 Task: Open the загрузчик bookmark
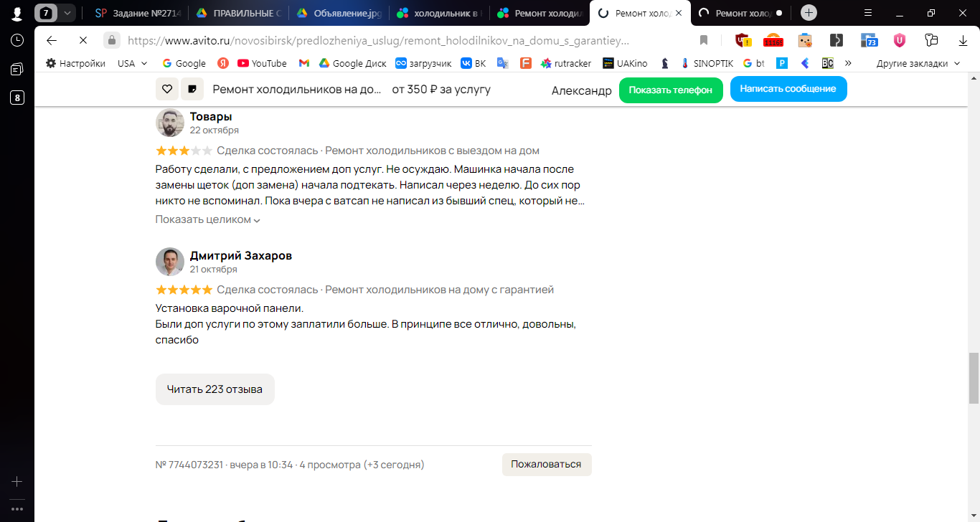423,63
